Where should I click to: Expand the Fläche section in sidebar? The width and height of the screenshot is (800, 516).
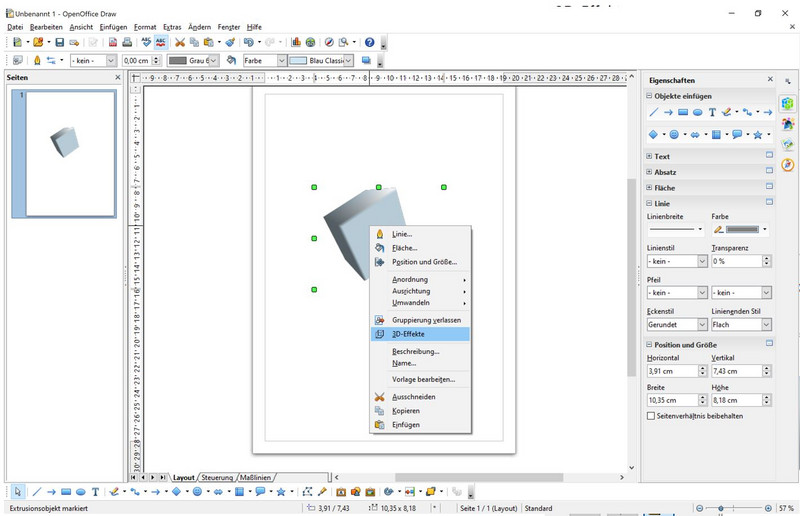pyautogui.click(x=650, y=188)
